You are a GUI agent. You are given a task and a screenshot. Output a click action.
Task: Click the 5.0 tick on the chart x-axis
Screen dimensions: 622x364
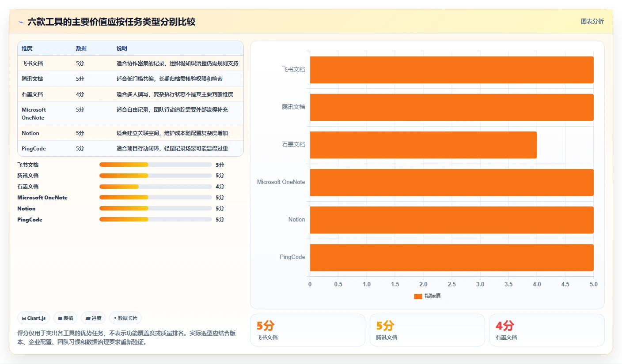coord(593,285)
